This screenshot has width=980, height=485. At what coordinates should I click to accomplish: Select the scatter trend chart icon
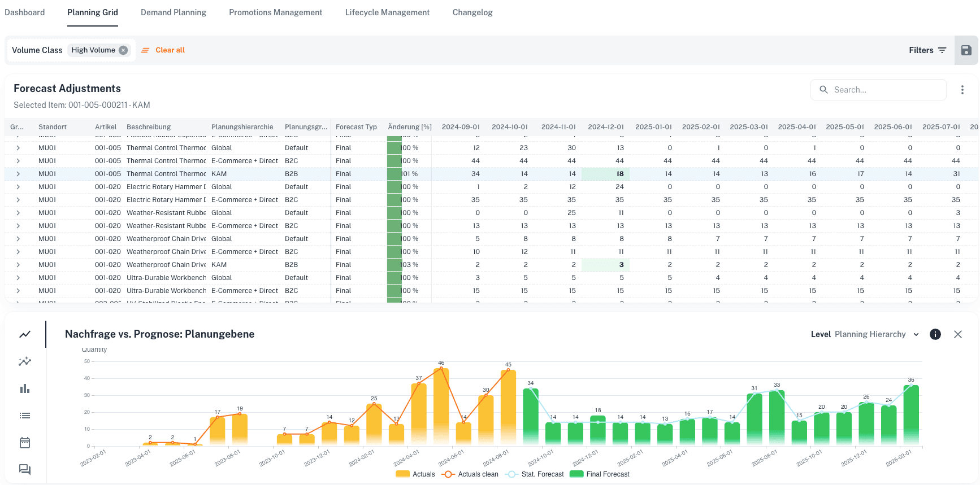[25, 361]
